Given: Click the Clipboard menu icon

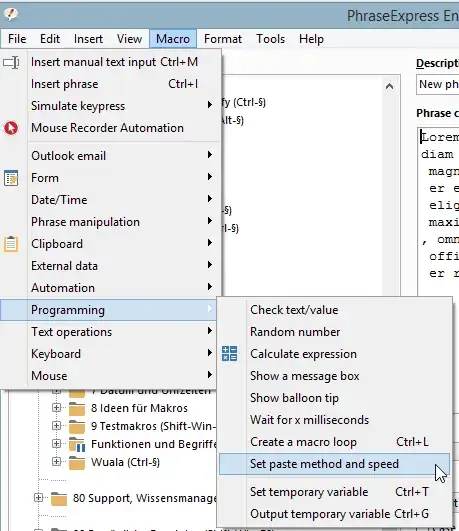Looking at the screenshot, I should tap(11, 244).
